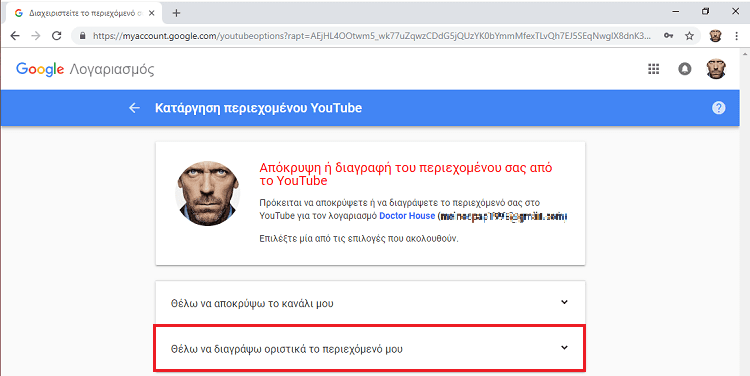
Task: Click the Google Λογαριασμός logo
Action: pyautogui.click(x=85, y=69)
